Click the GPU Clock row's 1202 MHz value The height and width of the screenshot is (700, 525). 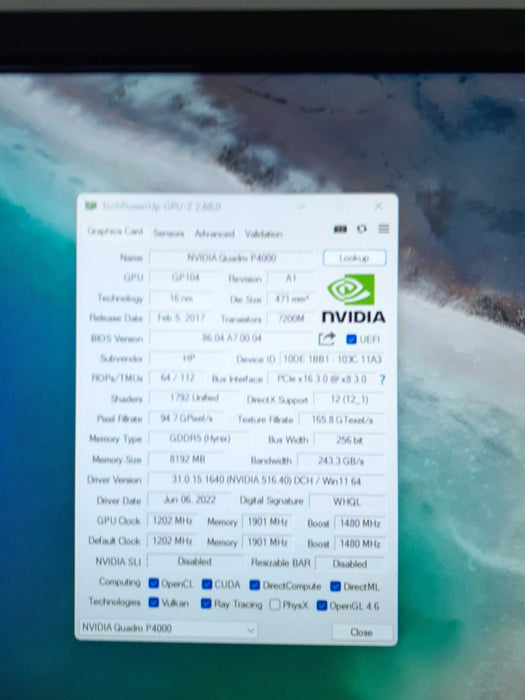coord(172,521)
